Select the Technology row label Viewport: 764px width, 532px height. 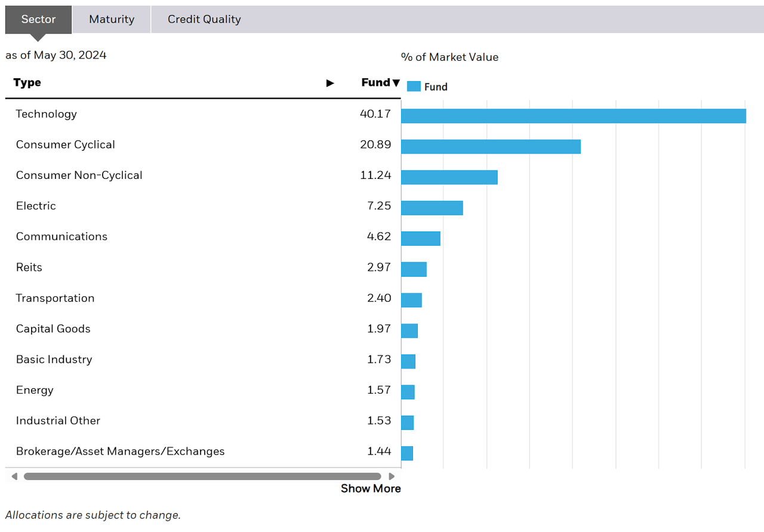[47, 114]
